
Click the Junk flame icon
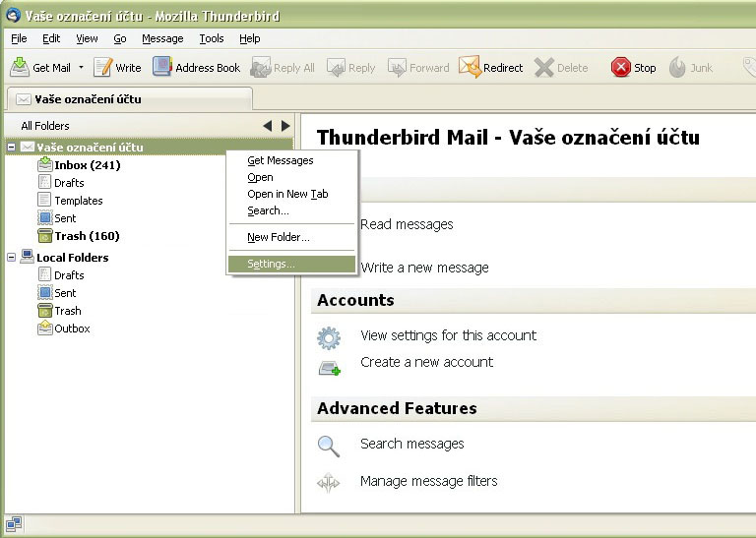pos(677,67)
